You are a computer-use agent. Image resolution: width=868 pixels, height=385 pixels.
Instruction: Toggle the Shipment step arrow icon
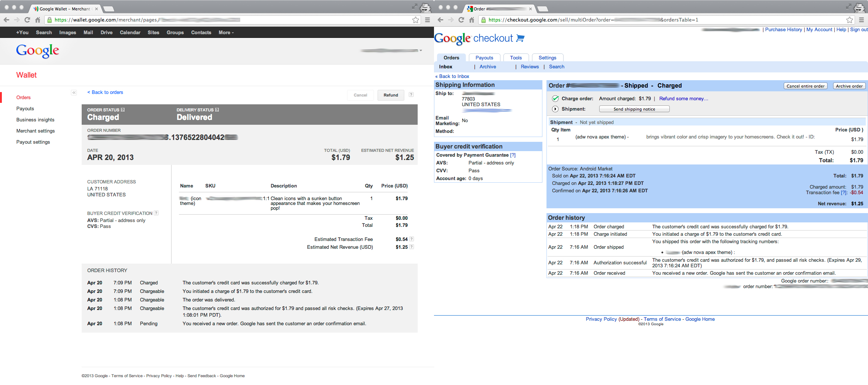pos(555,109)
